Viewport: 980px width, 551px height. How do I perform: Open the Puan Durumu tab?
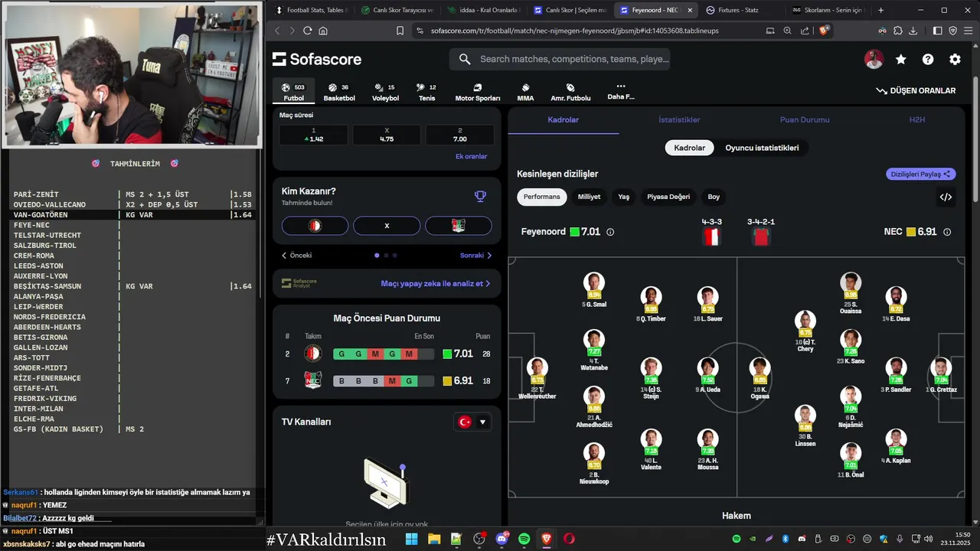pyautogui.click(x=805, y=120)
